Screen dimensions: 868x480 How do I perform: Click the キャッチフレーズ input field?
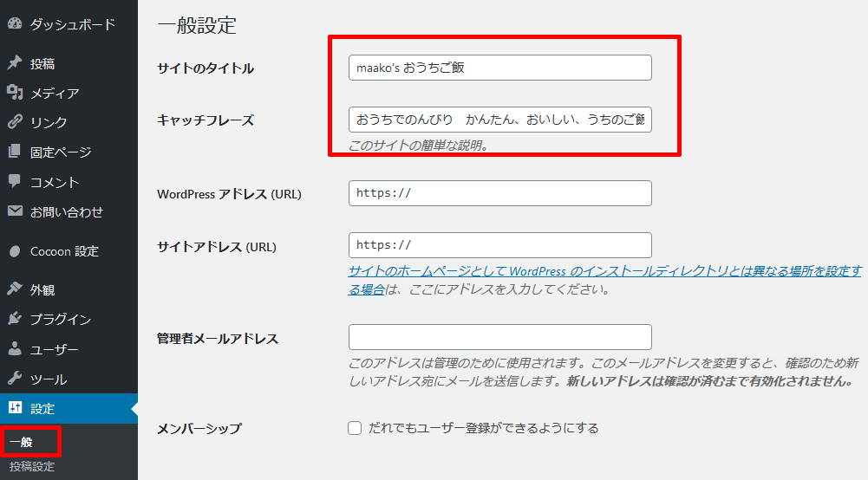(499, 120)
